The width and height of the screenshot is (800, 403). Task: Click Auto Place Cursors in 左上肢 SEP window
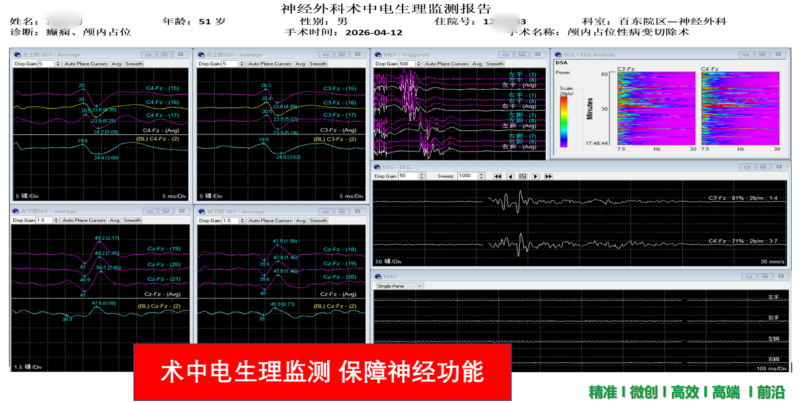(86, 64)
